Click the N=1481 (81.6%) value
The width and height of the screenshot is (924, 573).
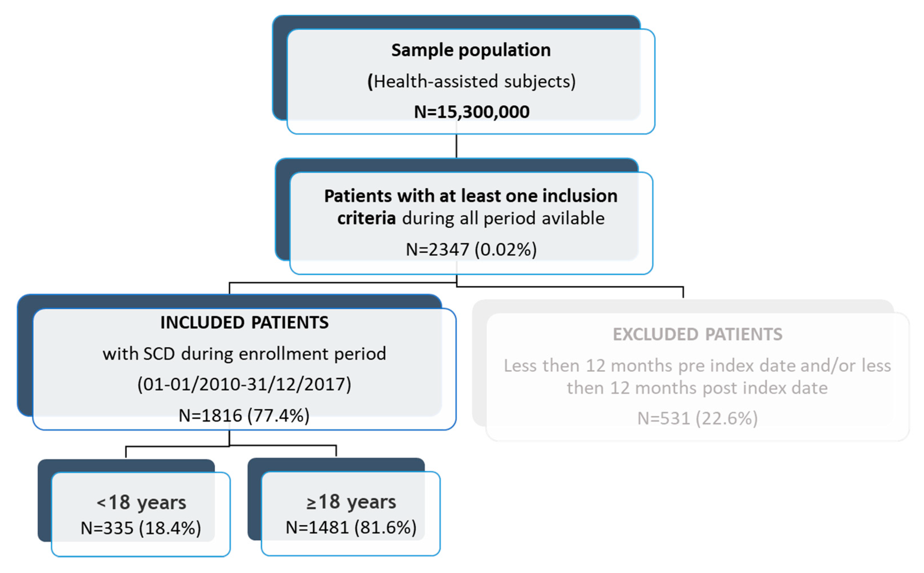pyautogui.click(x=351, y=527)
